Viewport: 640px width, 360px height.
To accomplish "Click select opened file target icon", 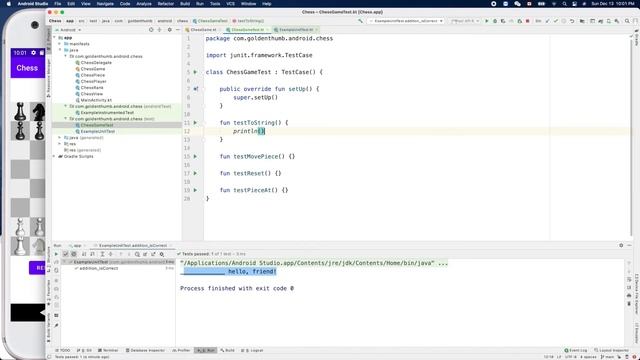I will (151, 30).
